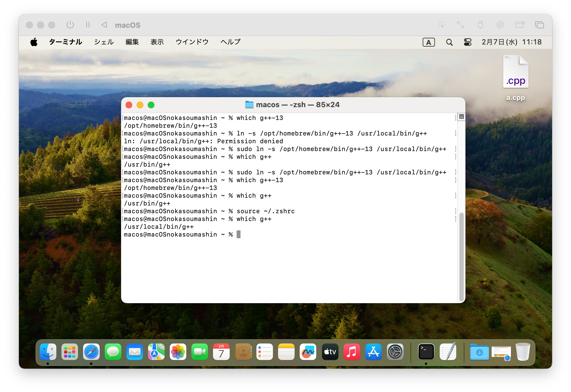Launch Safari from the Dock
This screenshot has height=392, width=571.
91,352
